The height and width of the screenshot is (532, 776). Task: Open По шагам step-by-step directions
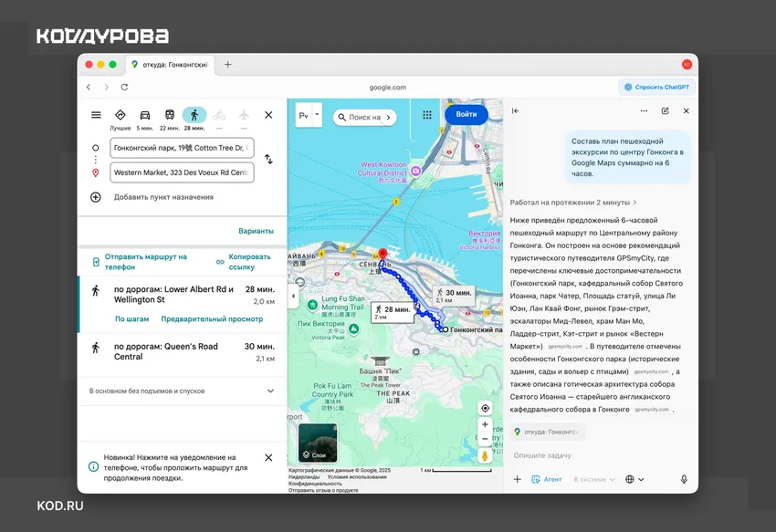[x=131, y=319]
